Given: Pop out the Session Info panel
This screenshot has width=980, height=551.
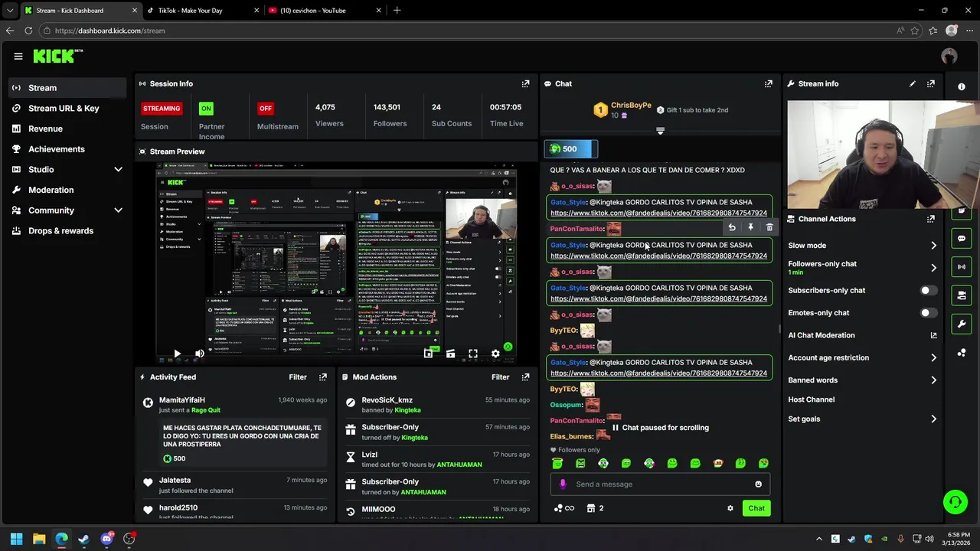Looking at the screenshot, I should coord(525,83).
